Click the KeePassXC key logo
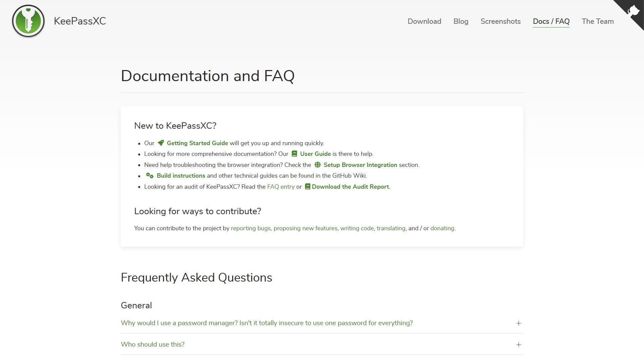Image resolution: width=644 pixels, height=362 pixels. [x=28, y=21]
